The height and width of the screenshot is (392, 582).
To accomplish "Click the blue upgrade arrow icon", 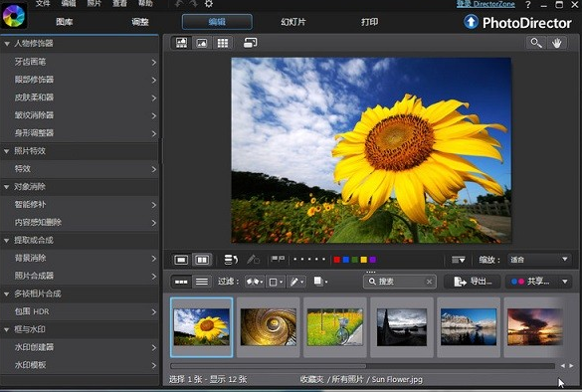I will (471, 22).
